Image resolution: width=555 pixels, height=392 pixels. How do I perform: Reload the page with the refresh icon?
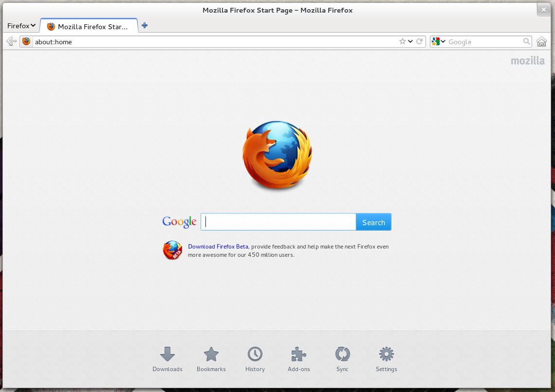(x=420, y=41)
